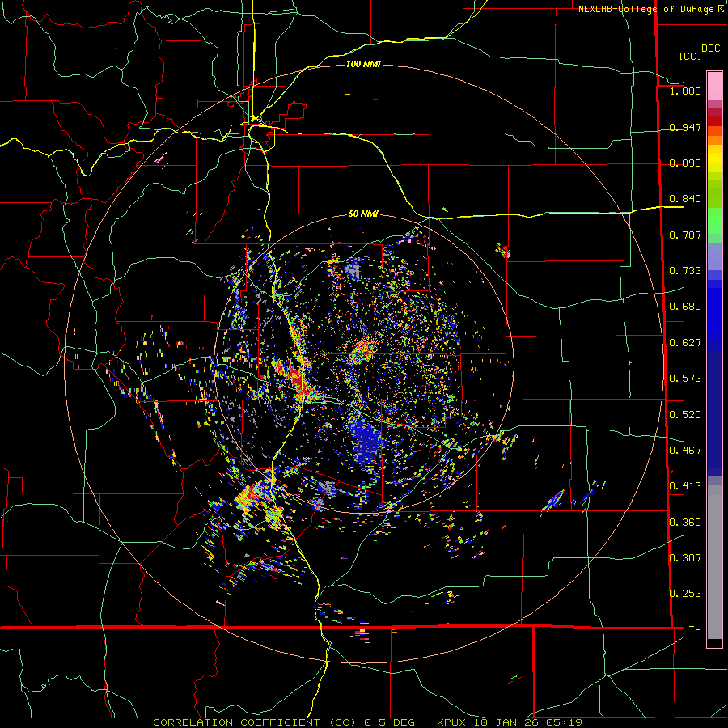This screenshot has width=728, height=728.
Task: Select the 0.360 legend value
Action: tap(685, 523)
